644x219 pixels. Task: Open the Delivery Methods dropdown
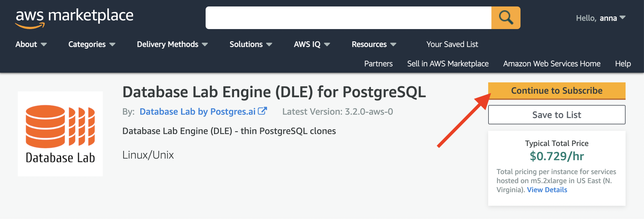pyautogui.click(x=172, y=44)
